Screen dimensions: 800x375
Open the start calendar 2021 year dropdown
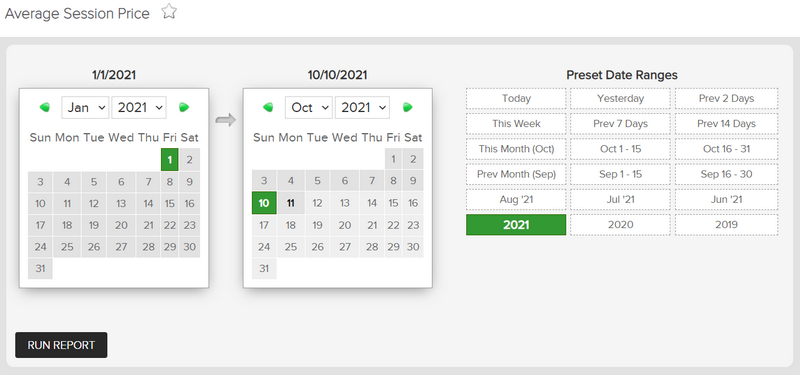tap(139, 107)
